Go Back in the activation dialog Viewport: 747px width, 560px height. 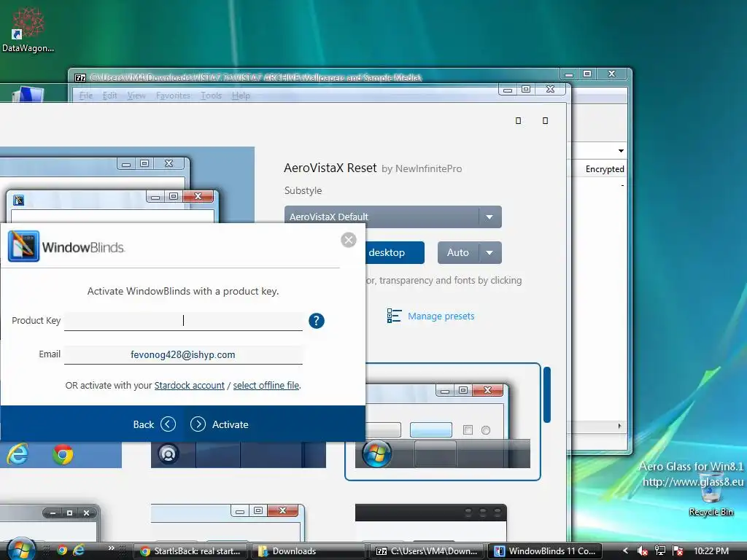154,424
